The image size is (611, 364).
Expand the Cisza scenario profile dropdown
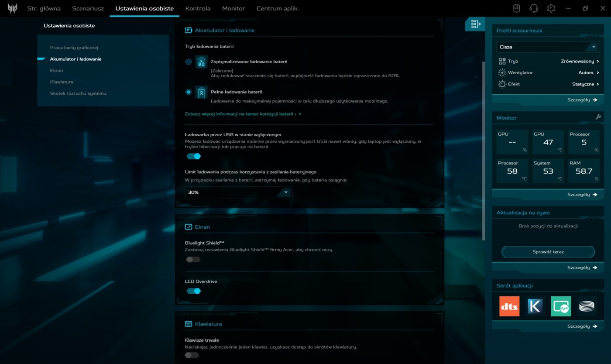[x=548, y=47]
